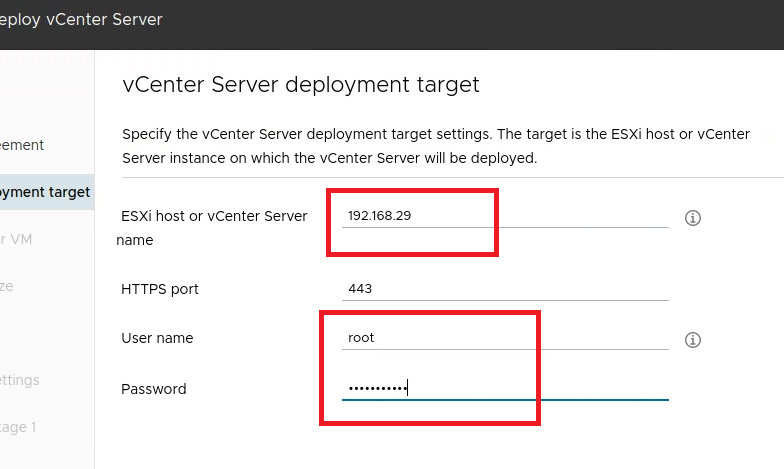Click the sidebar step ending in 'r VM'

pyautogui.click(x=16, y=239)
